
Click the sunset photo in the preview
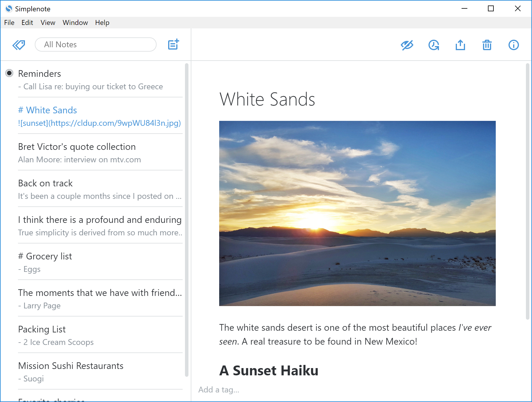[357, 213]
